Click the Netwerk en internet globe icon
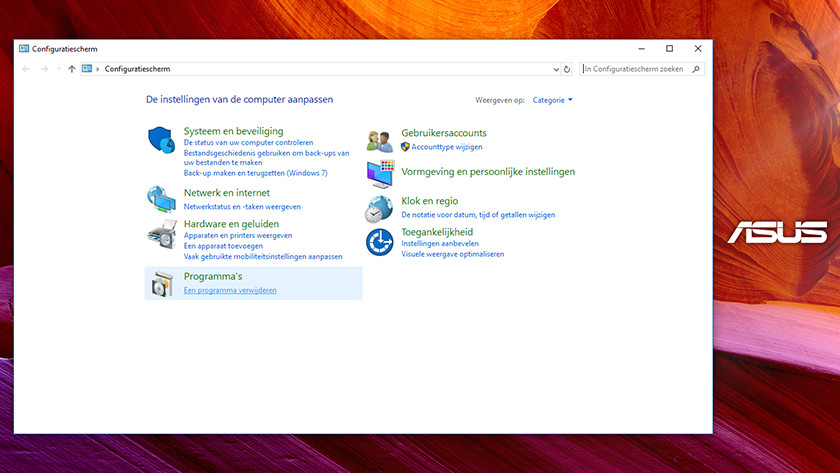The height and width of the screenshot is (473, 840). tap(161, 198)
